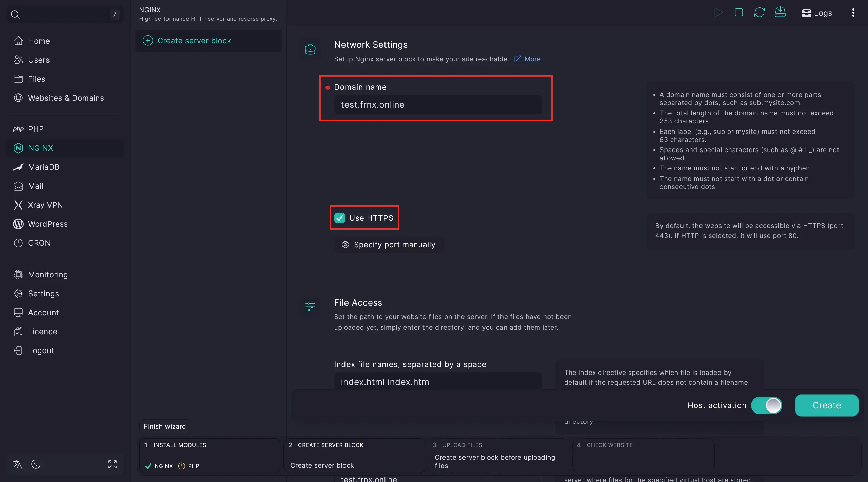This screenshot has width=868, height=482.
Task: Click the File Access sliders icon
Action: pyautogui.click(x=310, y=307)
